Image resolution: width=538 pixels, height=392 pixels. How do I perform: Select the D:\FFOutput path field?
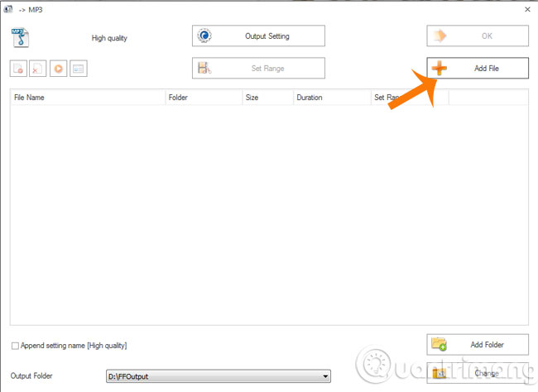pyautogui.click(x=219, y=376)
